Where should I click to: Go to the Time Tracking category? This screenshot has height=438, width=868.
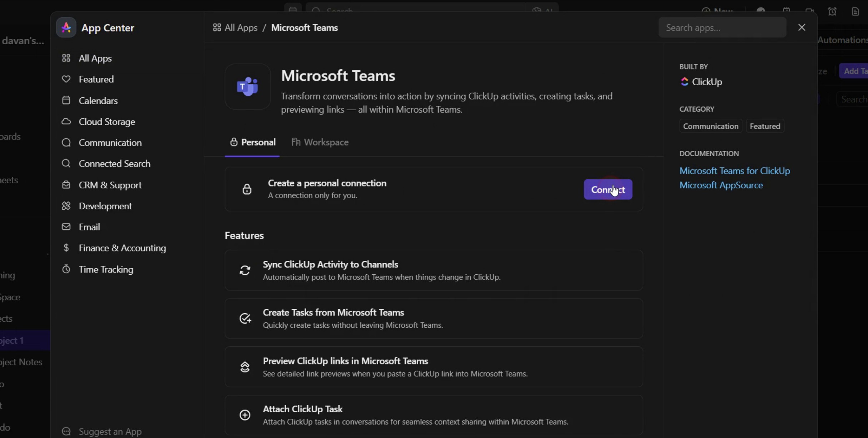(106, 269)
